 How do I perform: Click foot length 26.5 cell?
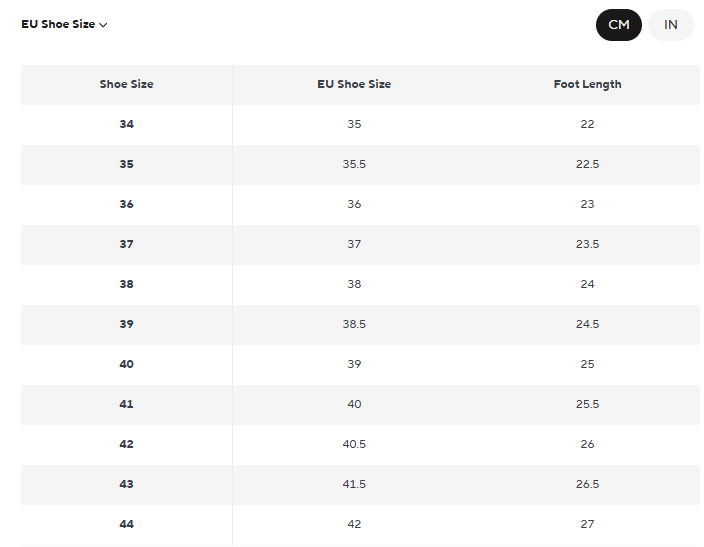click(x=587, y=484)
